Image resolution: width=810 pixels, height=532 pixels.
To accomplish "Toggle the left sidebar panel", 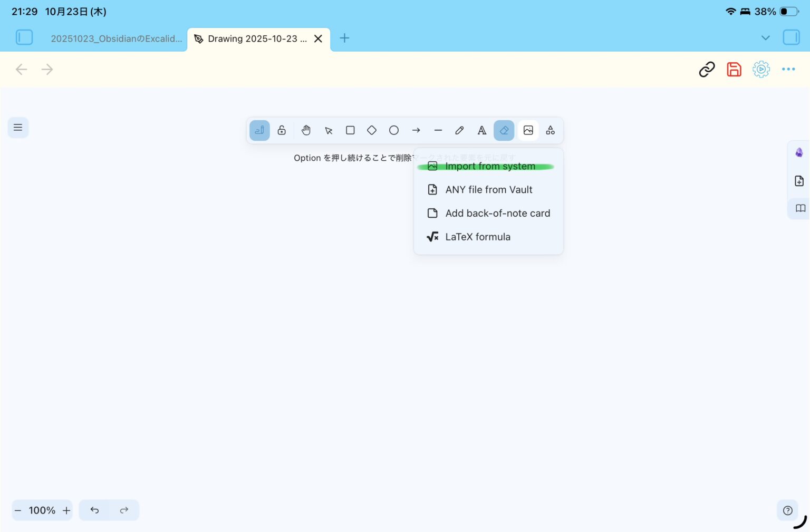I will [x=24, y=37].
